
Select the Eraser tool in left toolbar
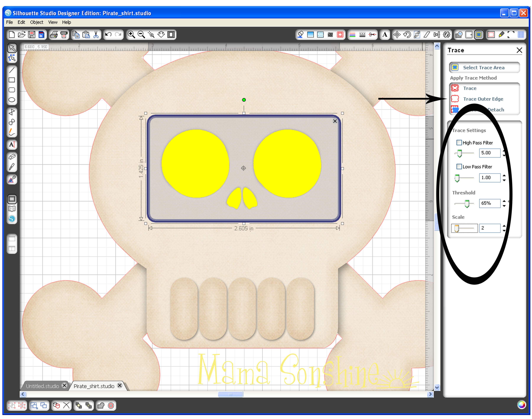12,157
